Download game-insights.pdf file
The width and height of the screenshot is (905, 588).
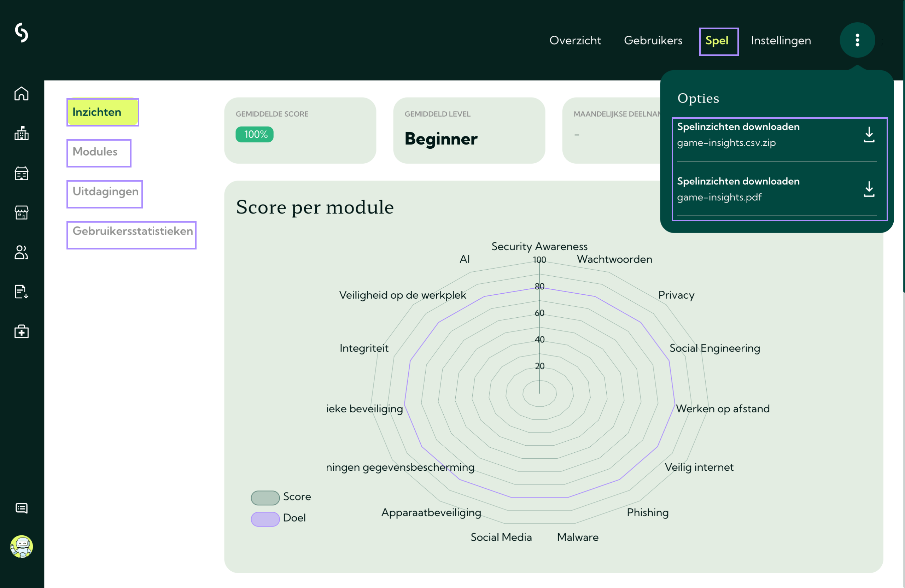tap(779, 189)
